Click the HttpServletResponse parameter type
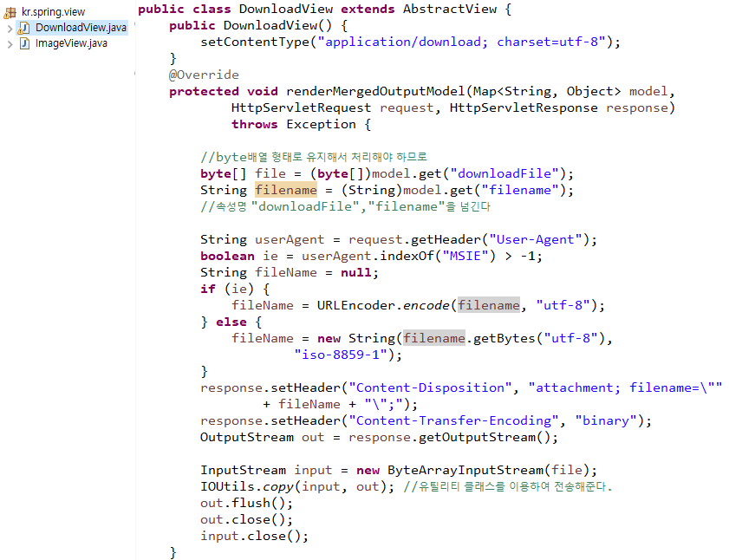Screen dimensions: 729x560 tap(524, 107)
